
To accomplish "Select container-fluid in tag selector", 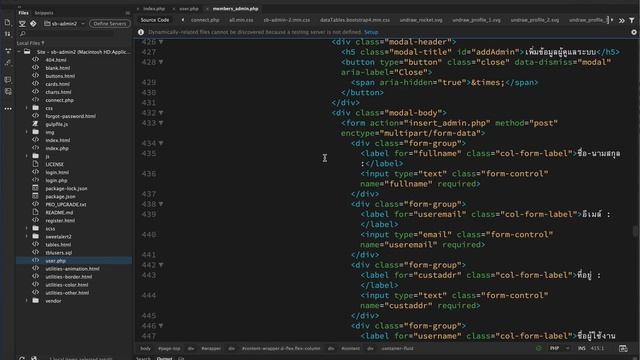I will [x=397, y=349].
